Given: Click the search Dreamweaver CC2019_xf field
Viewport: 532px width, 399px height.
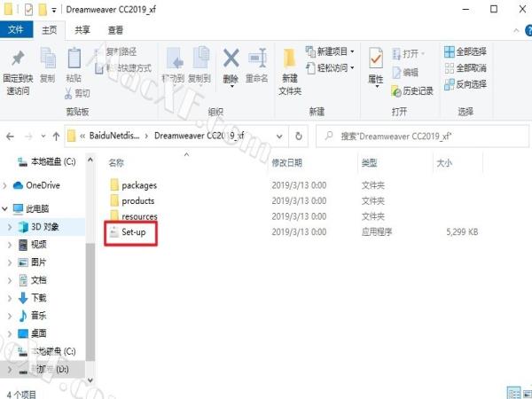Looking at the screenshot, I should [422, 137].
